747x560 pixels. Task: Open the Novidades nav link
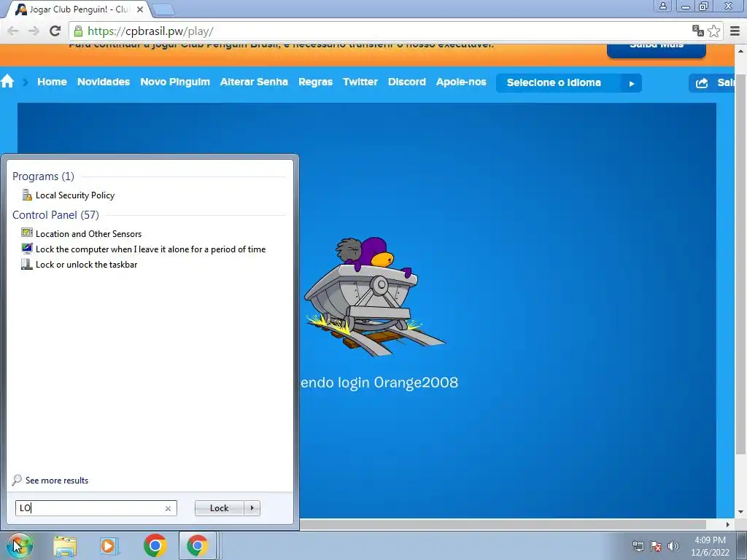(x=104, y=82)
